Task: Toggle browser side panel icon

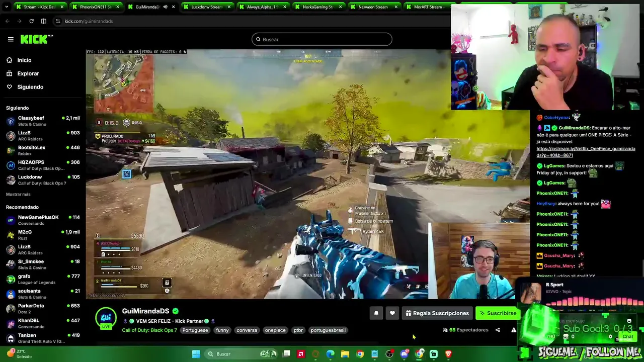Action: [43, 21]
